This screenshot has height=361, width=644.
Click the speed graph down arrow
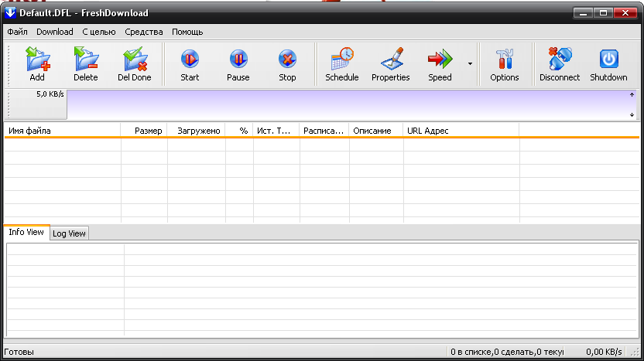[x=632, y=115]
